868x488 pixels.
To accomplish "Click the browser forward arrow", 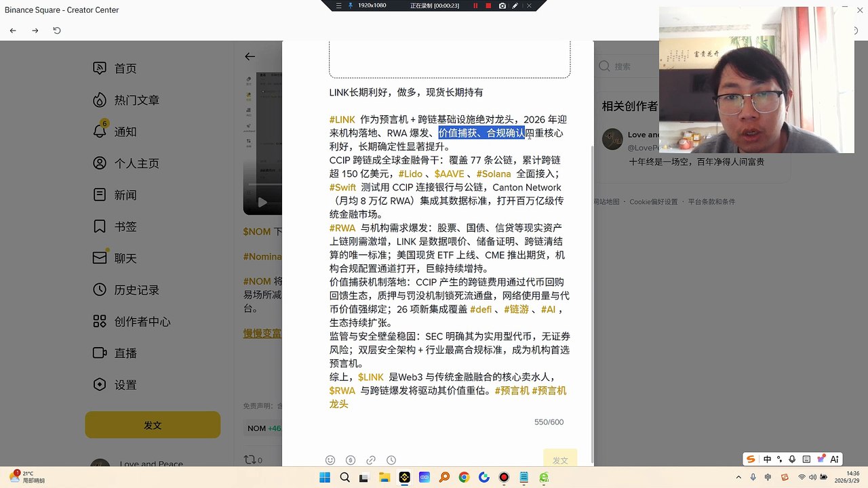I will pyautogui.click(x=35, y=30).
